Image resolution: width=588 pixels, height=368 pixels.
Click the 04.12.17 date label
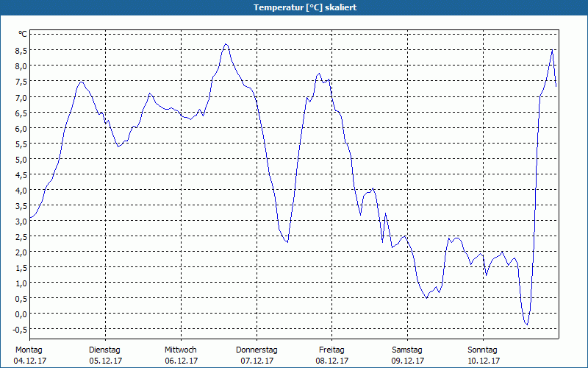[x=29, y=361]
